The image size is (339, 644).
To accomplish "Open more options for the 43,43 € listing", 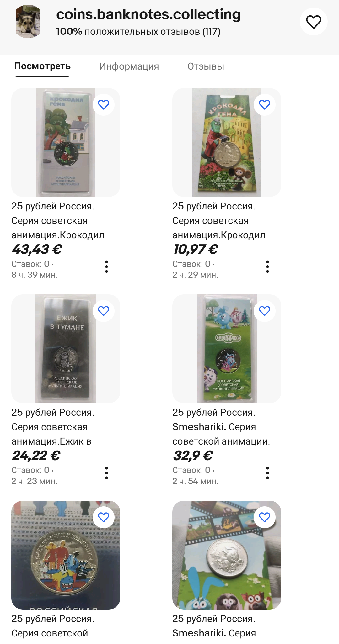I will [107, 267].
